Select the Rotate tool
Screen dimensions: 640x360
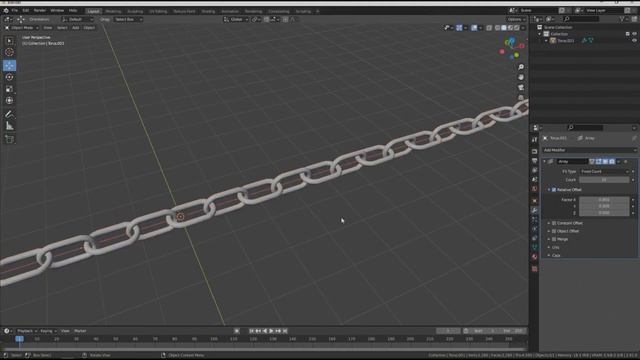coord(9,77)
